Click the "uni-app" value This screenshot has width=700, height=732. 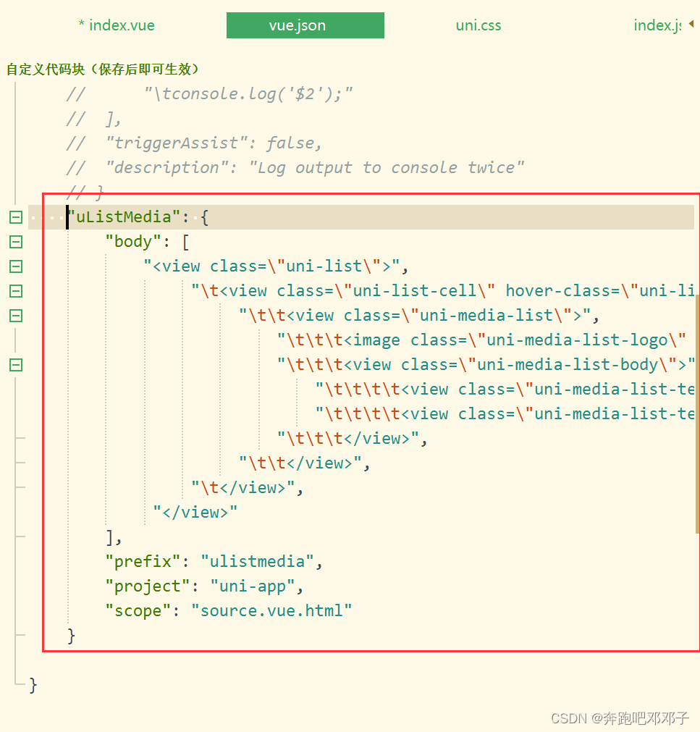[253, 586]
